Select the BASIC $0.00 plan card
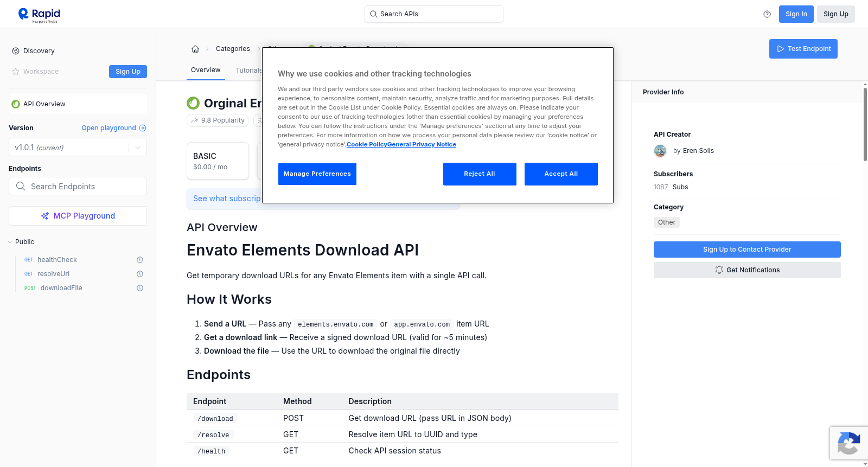This screenshot has height=467, width=868. (218, 161)
